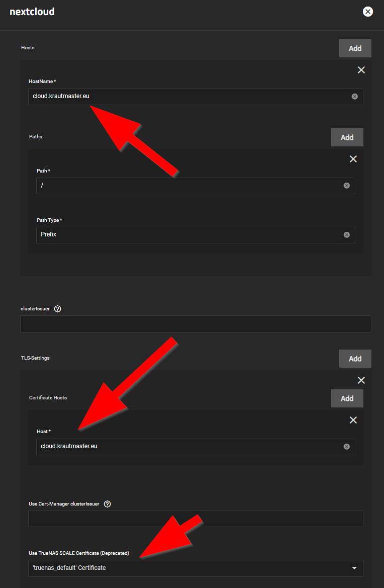Remove the TLS-Settings entry with X

361,380
